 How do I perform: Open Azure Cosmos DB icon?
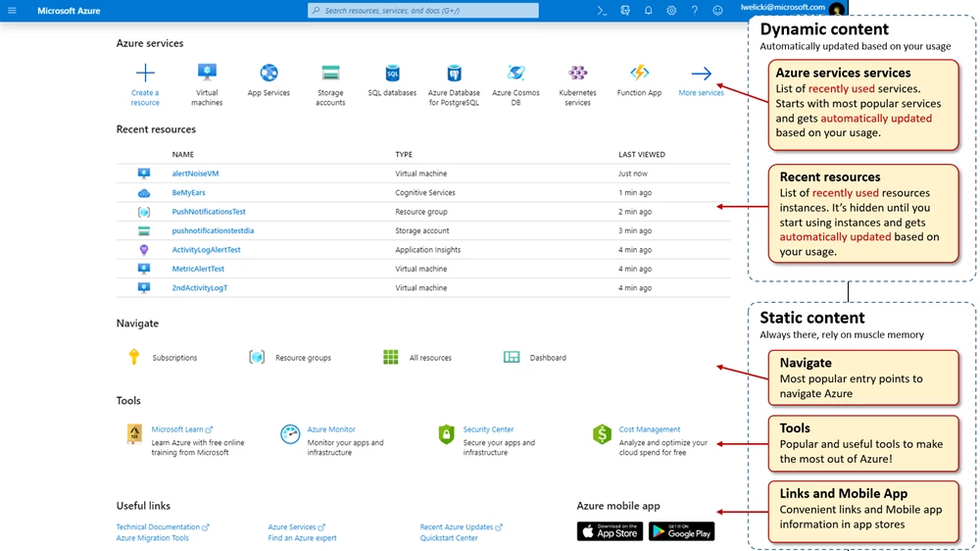[515, 73]
